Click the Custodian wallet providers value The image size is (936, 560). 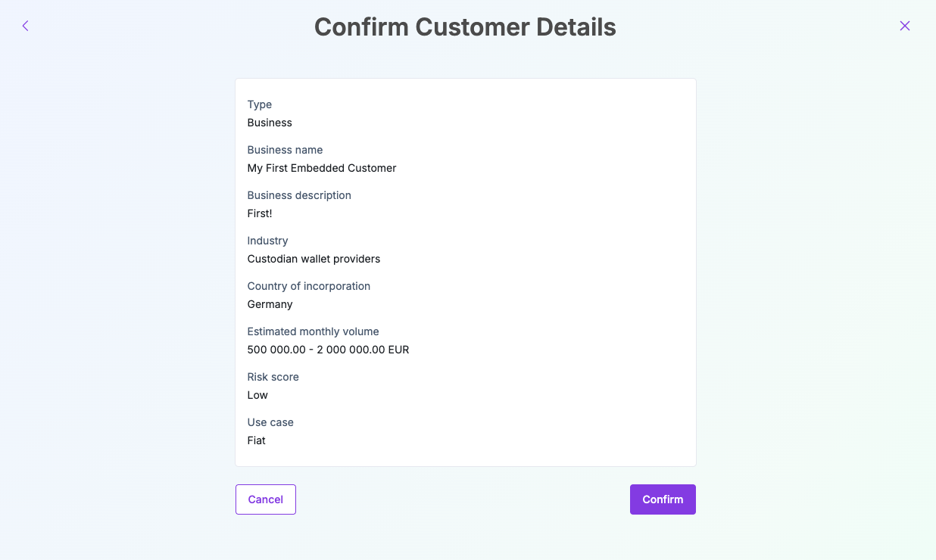(314, 259)
